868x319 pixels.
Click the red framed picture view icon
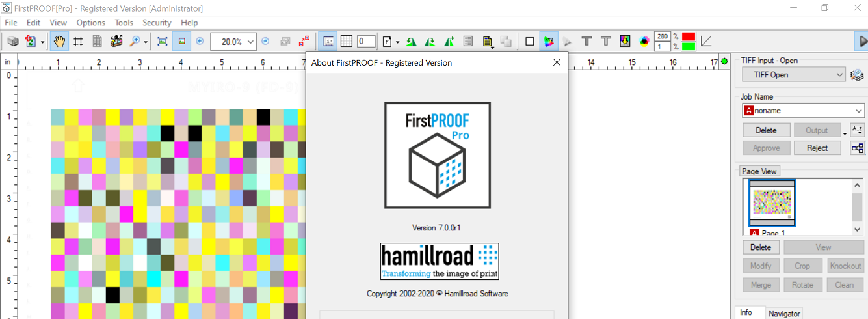tap(181, 41)
